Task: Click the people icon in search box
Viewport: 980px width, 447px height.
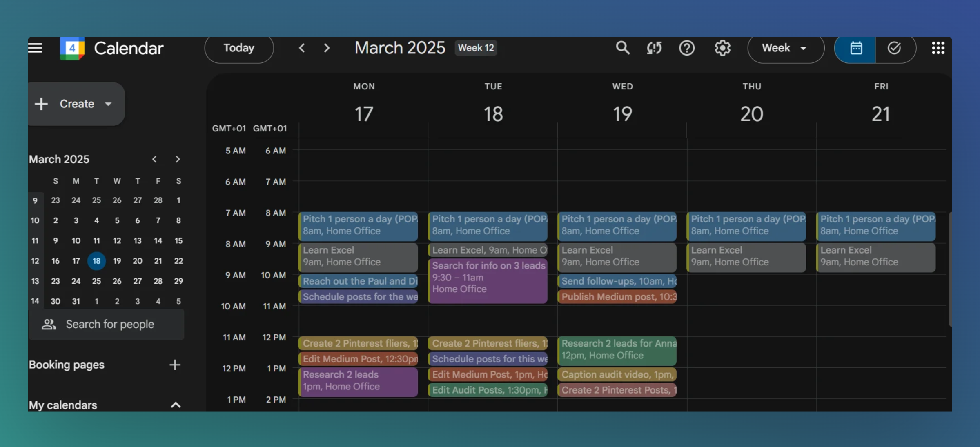Action: 49,324
